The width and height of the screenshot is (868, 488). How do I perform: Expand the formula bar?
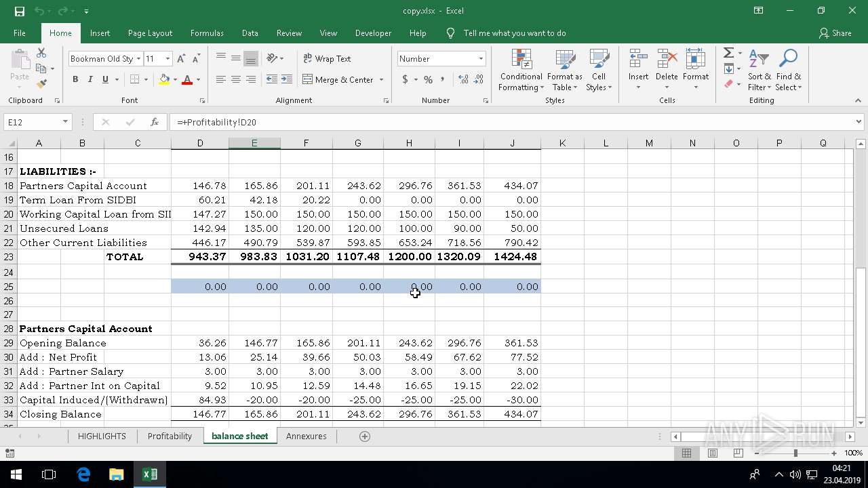[x=859, y=122]
